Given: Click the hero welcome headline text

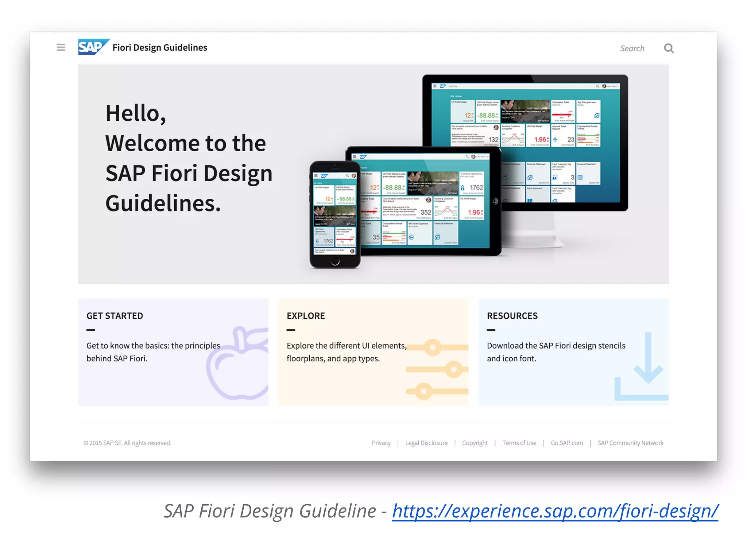Looking at the screenshot, I should click(x=189, y=158).
